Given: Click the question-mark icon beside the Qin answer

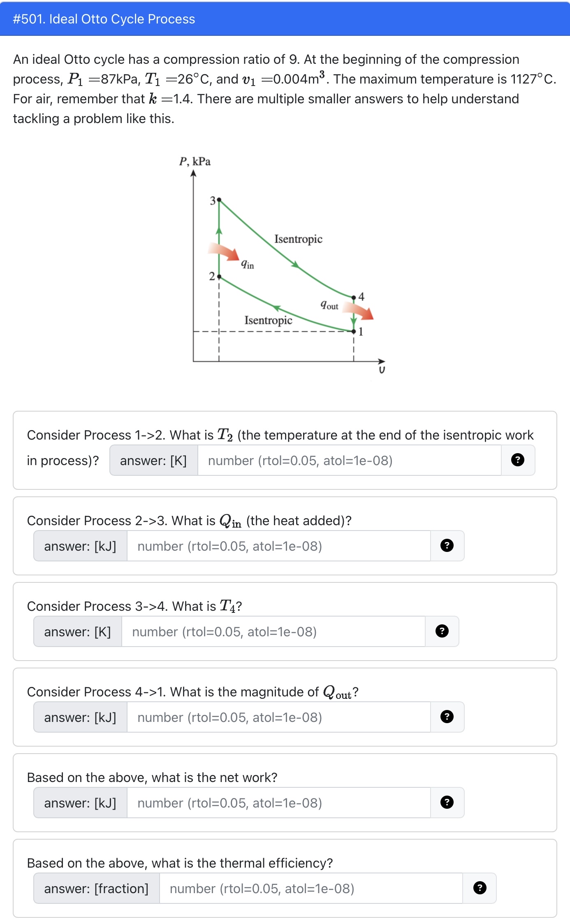Looking at the screenshot, I should (x=446, y=546).
